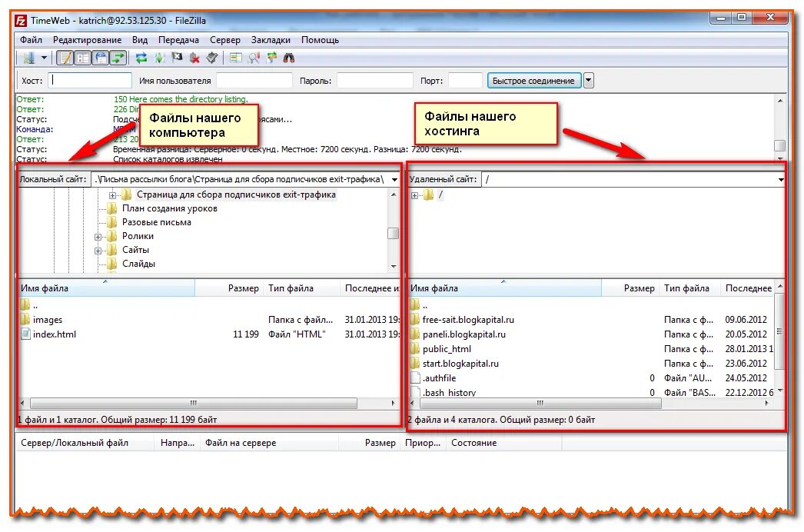Open the Site Manager icon

tap(28, 58)
